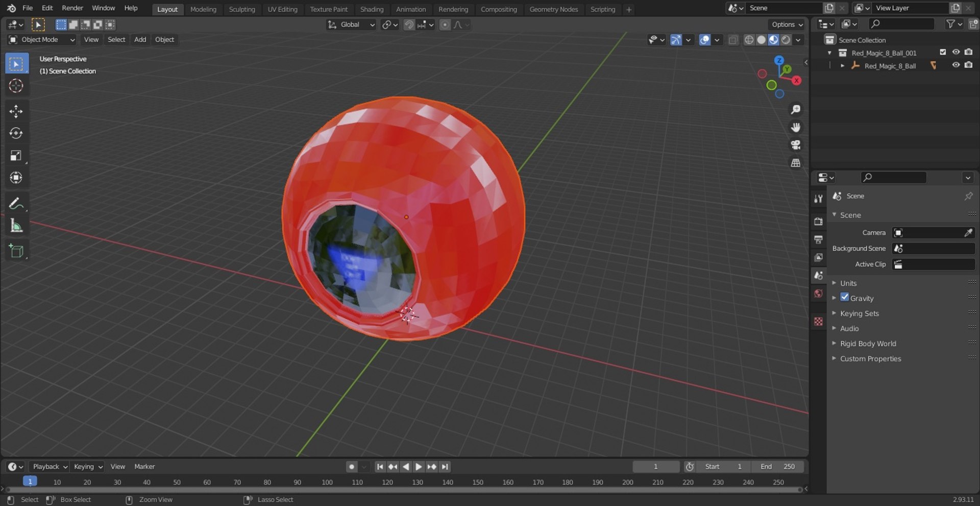Hide Red_Magic_8_Ball object in viewport
The height and width of the screenshot is (506, 980).
click(955, 65)
